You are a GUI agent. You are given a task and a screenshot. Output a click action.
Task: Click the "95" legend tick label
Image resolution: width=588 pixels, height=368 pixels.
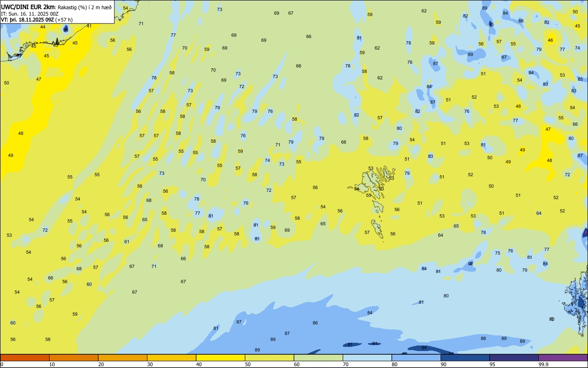[492, 364]
